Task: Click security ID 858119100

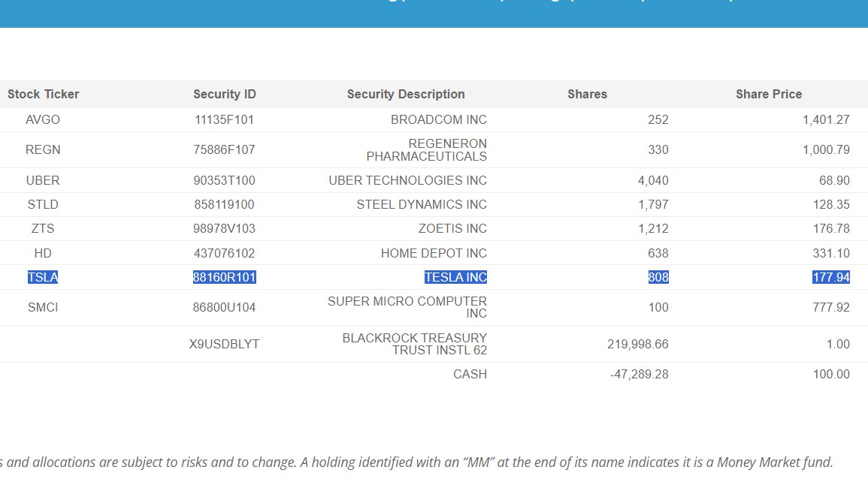Action: tap(224, 204)
